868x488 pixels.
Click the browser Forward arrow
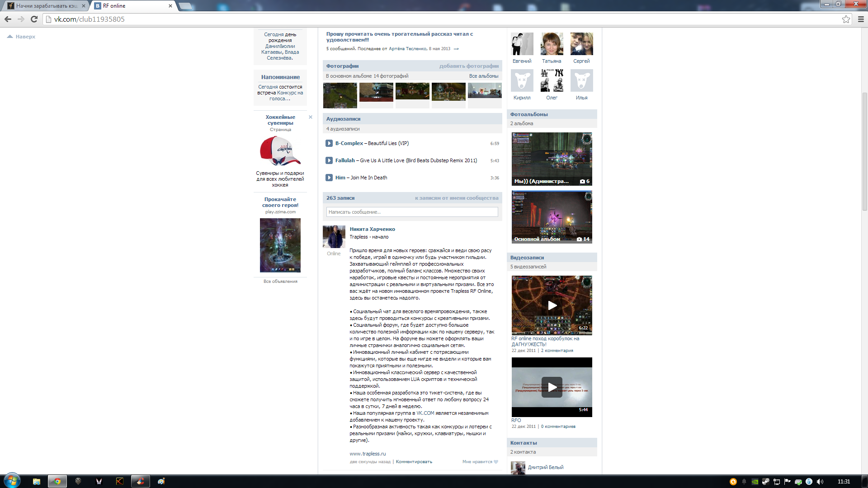[21, 19]
